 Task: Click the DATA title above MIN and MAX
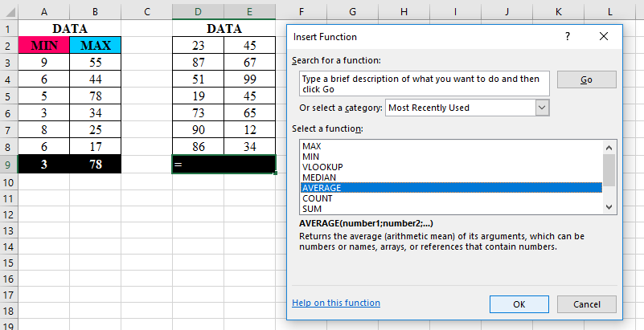[70, 29]
